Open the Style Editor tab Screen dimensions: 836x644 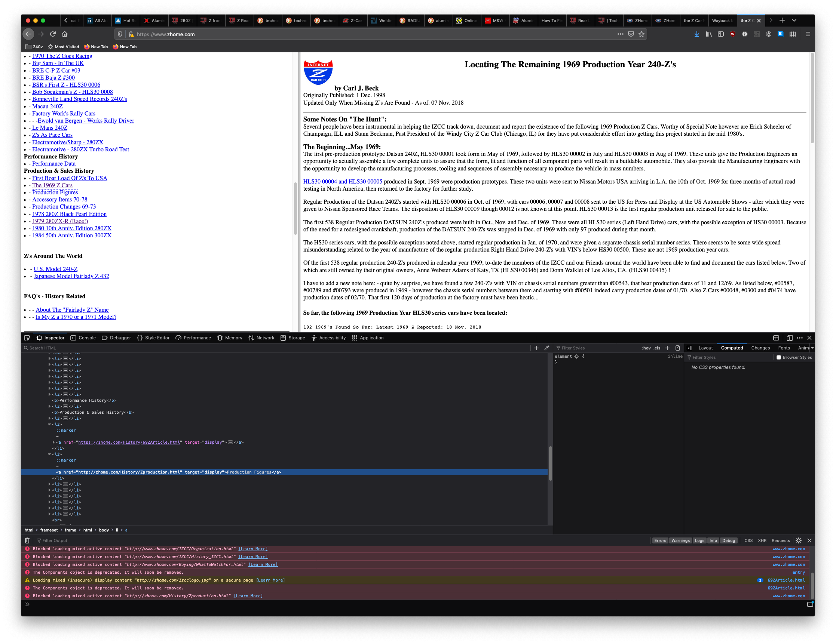[153, 338]
